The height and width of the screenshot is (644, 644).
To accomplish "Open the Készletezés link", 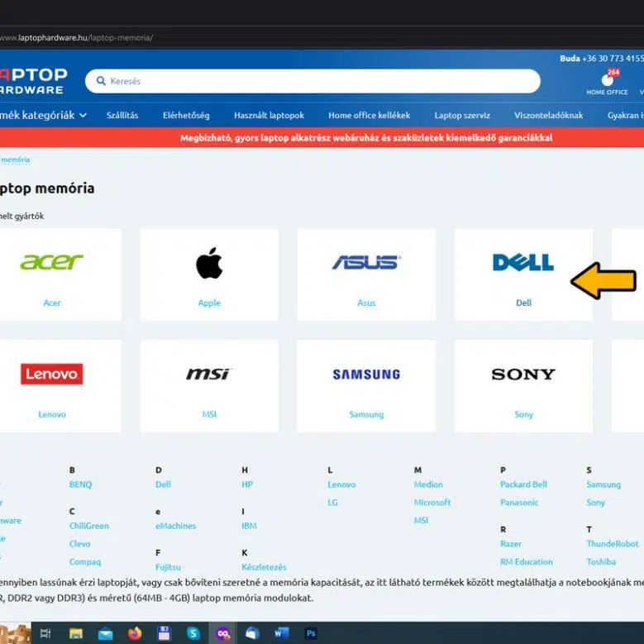I will coord(264,567).
